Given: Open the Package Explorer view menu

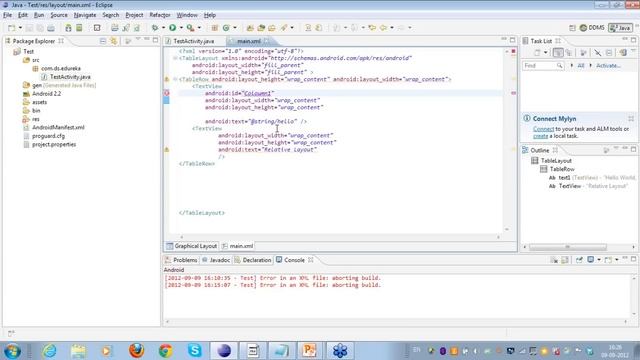Looking at the screenshot, I should click(x=138, y=40).
